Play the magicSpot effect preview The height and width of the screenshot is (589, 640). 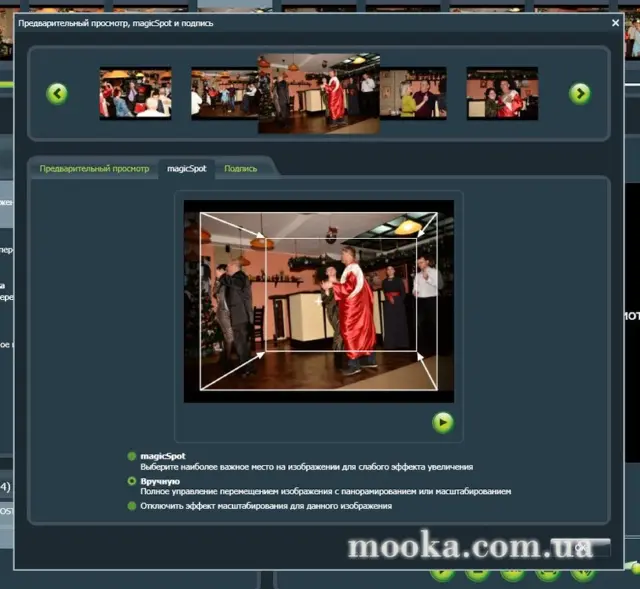coord(443,422)
